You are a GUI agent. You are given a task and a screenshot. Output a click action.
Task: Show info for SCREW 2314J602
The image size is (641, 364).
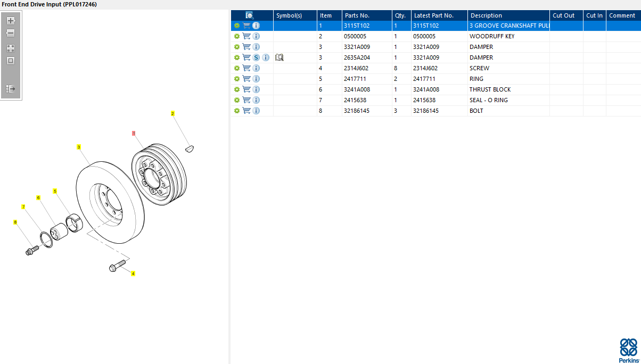coord(256,68)
